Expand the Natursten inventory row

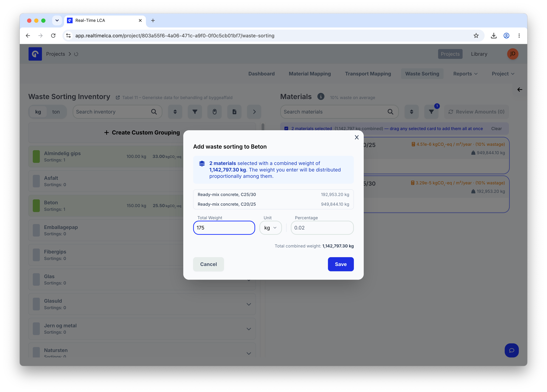click(249, 353)
